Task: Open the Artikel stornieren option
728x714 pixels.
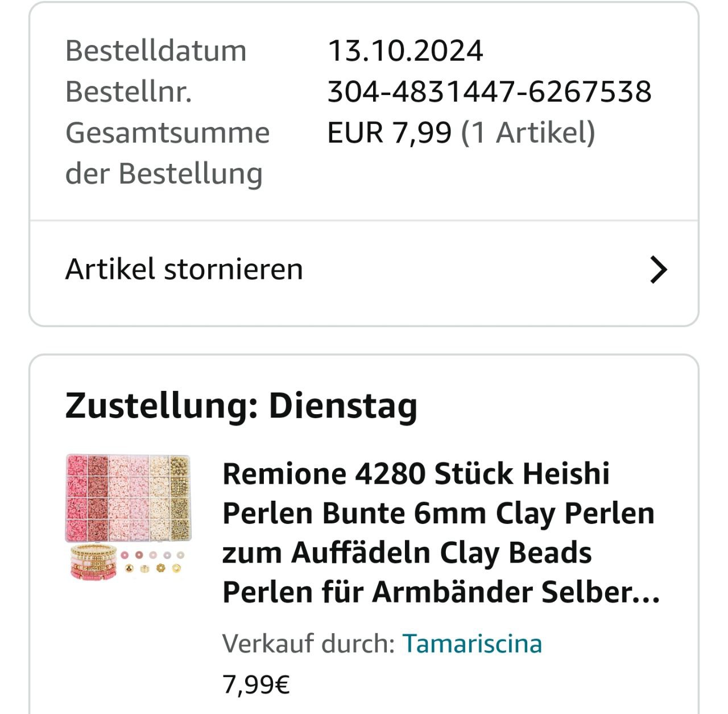Action: point(184,270)
